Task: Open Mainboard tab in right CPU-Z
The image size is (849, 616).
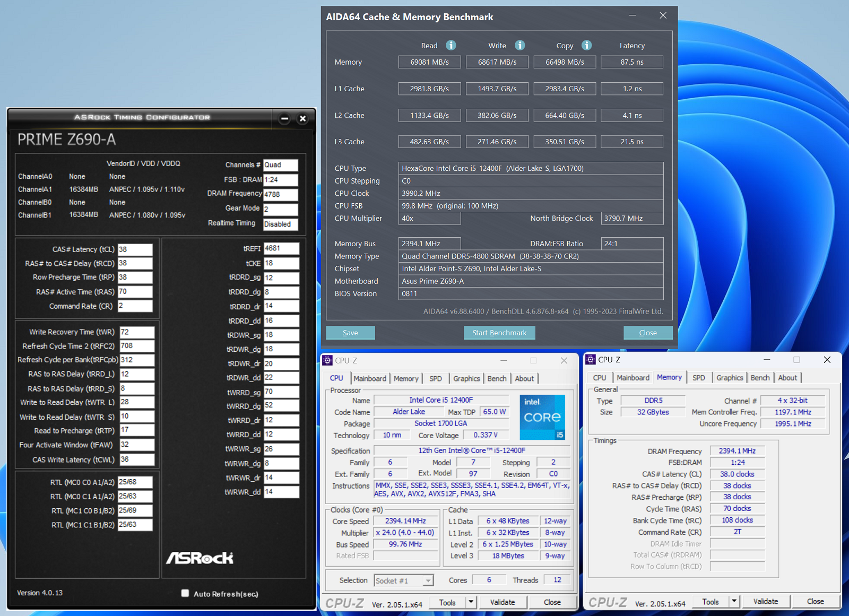Action: (633, 378)
